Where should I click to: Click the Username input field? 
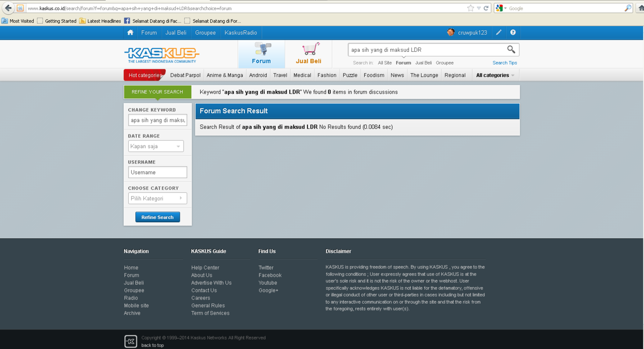coord(157,172)
